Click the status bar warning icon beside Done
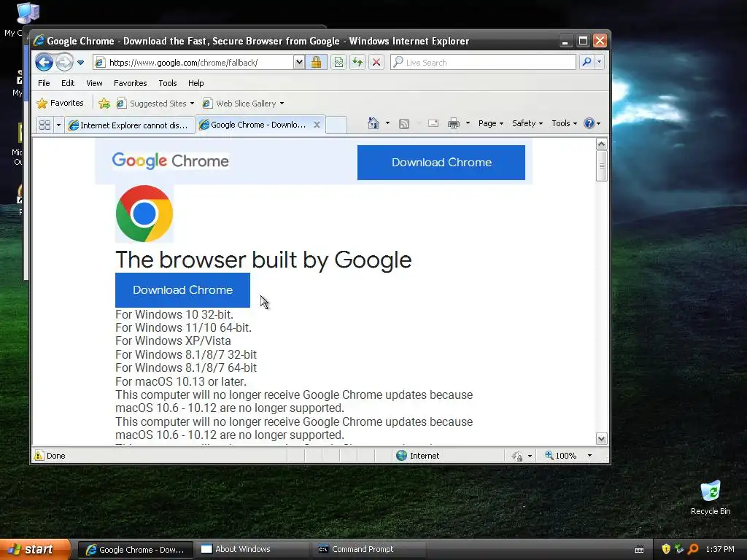 [39, 455]
